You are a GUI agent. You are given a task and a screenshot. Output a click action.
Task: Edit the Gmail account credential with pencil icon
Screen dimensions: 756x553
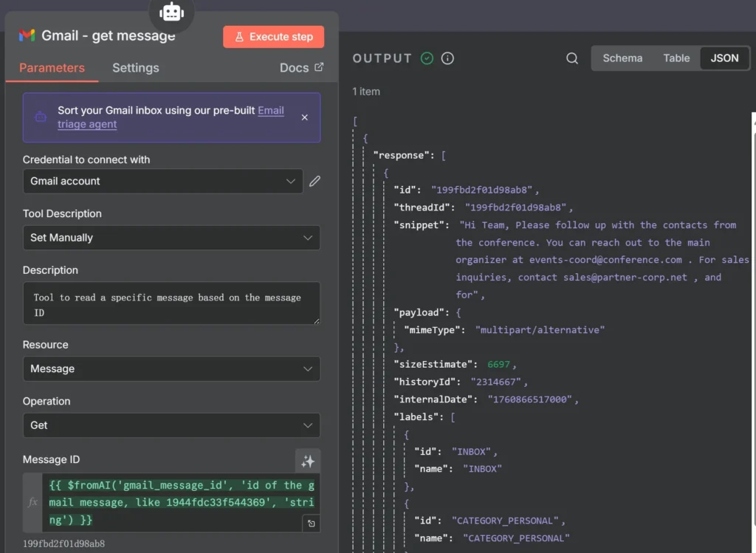[x=315, y=181]
